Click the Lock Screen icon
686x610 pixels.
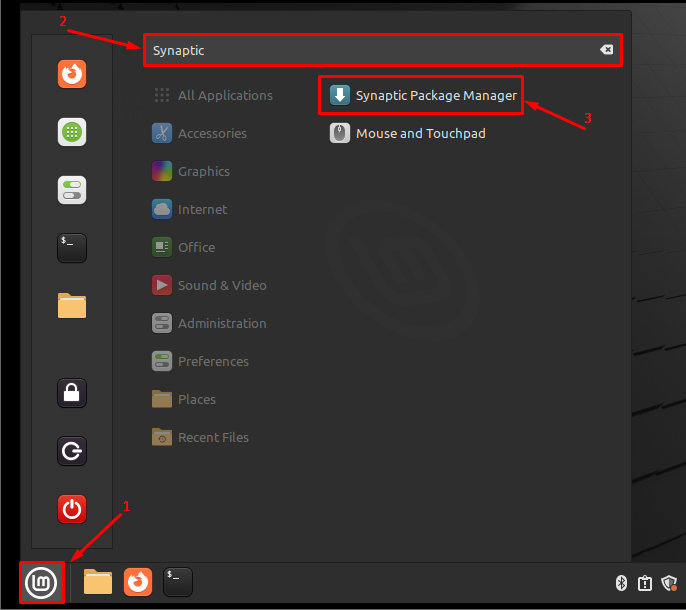click(x=72, y=393)
